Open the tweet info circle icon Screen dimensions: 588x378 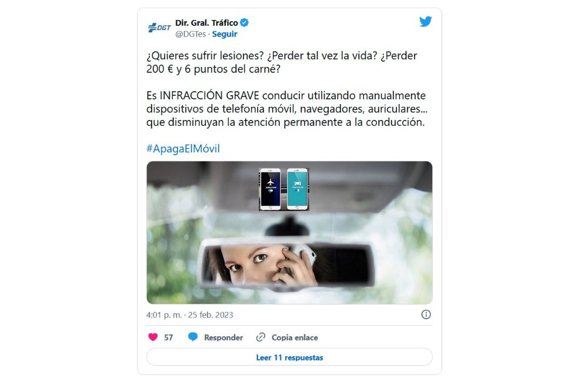pyautogui.click(x=426, y=315)
